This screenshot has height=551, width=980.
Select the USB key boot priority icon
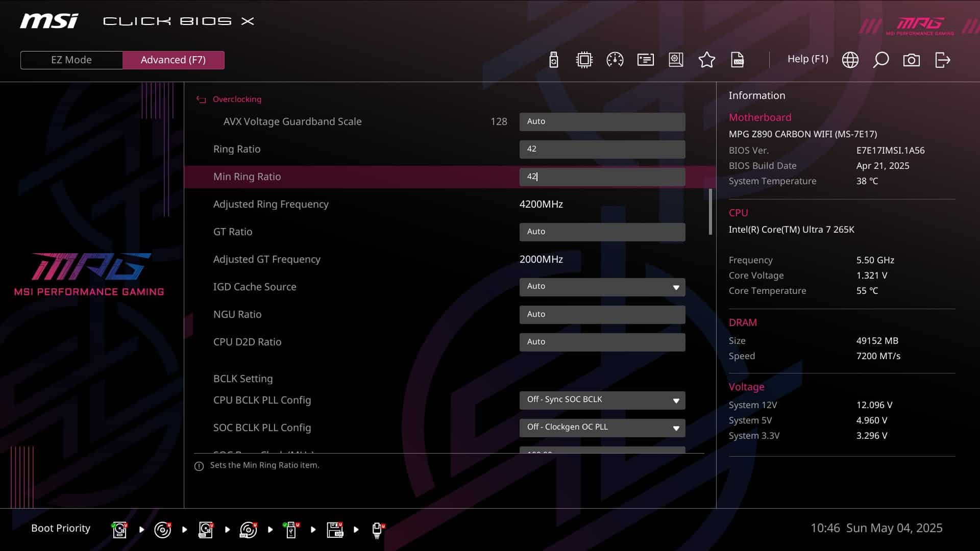click(291, 530)
